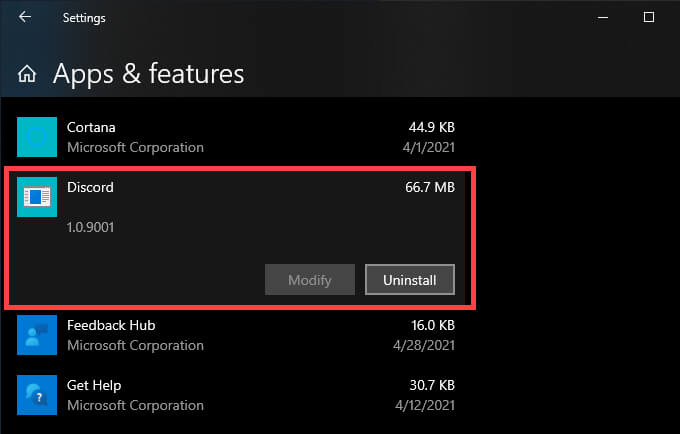Image resolution: width=680 pixels, height=434 pixels.
Task: Click the back arrow in Settings
Action: 25,17
